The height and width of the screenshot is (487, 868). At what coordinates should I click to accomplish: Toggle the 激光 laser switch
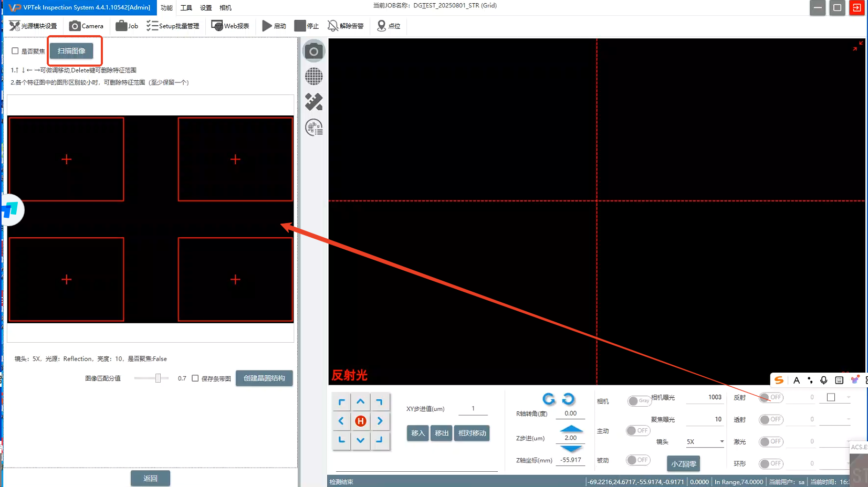tap(771, 441)
